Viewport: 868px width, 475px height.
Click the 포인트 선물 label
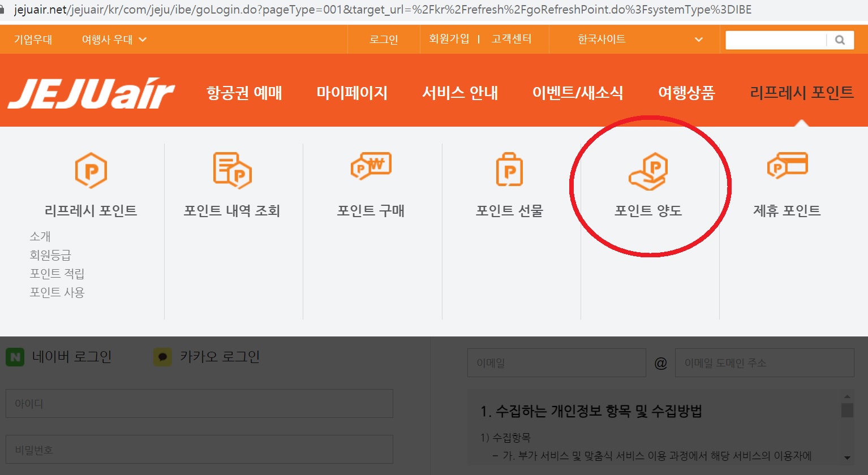pos(509,211)
